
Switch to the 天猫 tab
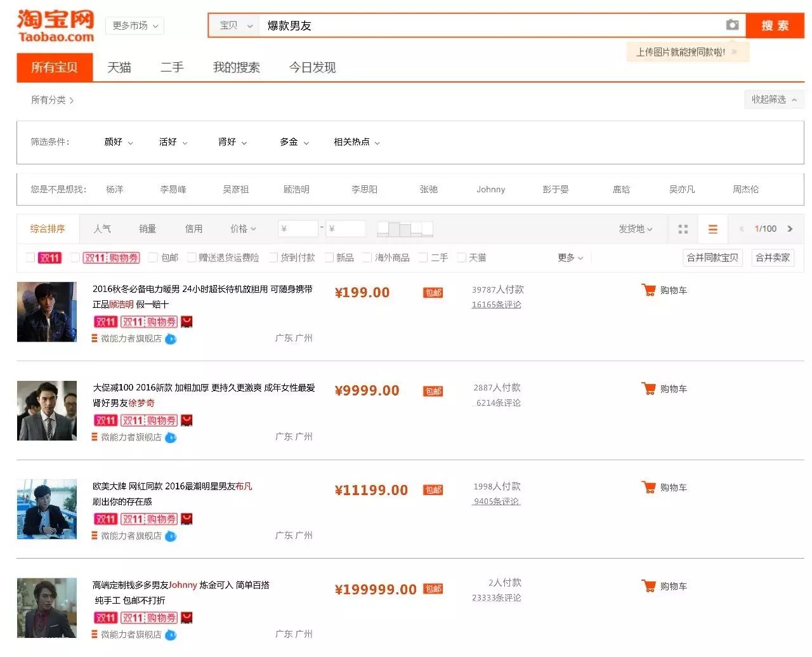(x=119, y=67)
